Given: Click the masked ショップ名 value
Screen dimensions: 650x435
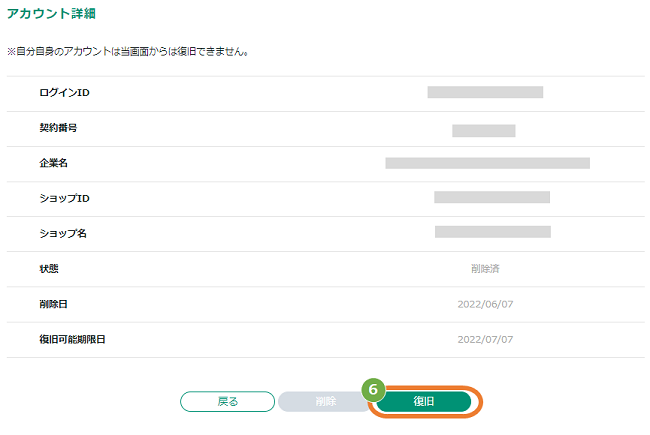Looking at the screenshot, I should click(493, 232).
